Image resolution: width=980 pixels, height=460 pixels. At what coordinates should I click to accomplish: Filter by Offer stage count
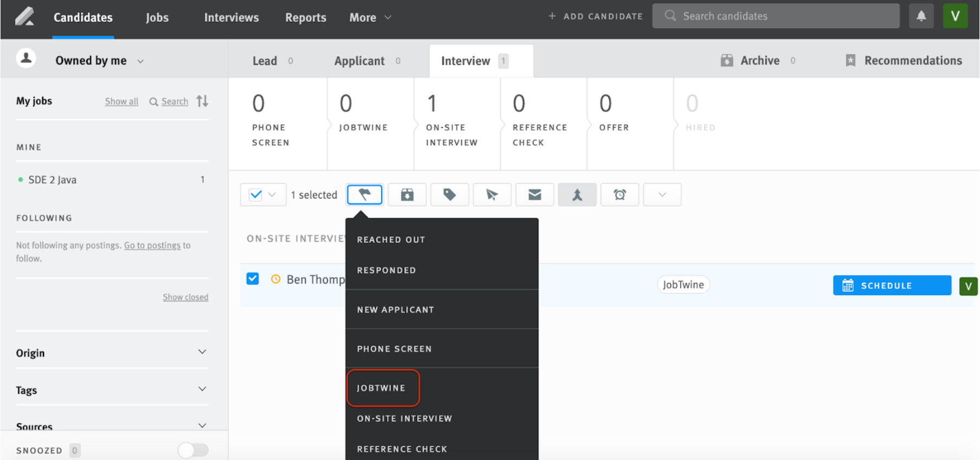(630, 124)
